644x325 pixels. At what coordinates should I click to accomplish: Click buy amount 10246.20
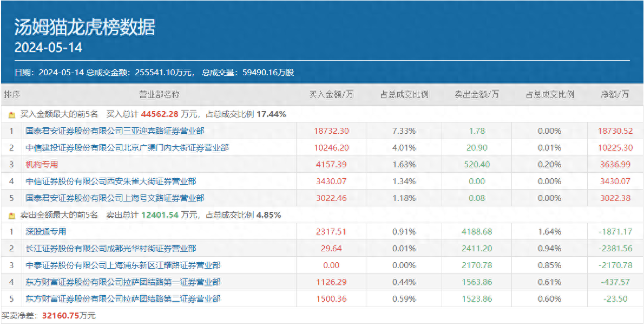(331, 148)
